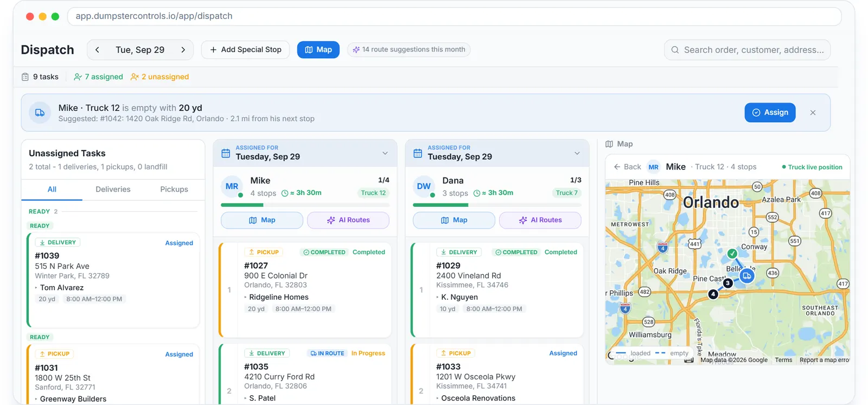Click Report a map error link
This screenshot has width=868, height=405.
click(x=824, y=360)
